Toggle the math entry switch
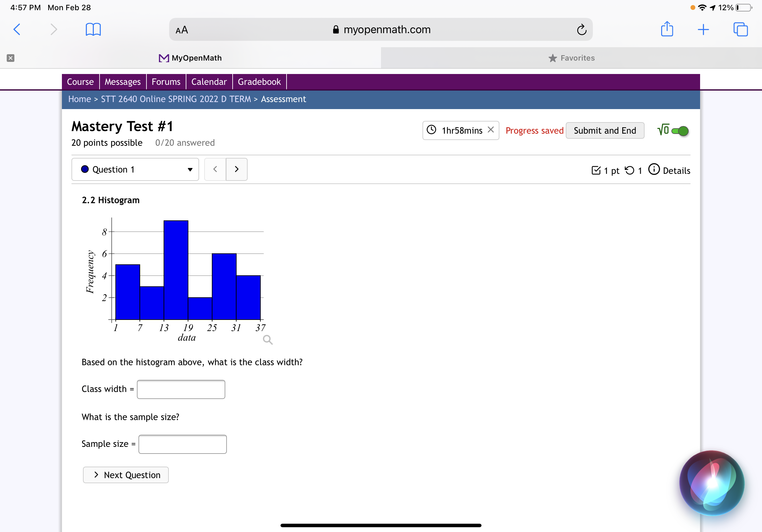Screen dimensions: 762x532 (679, 131)
